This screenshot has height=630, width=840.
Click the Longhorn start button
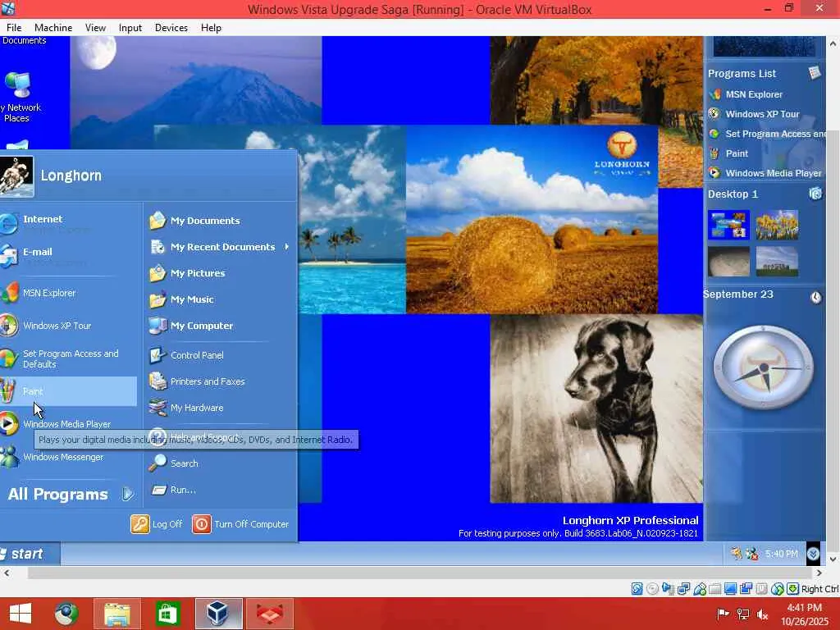pyautogui.click(x=30, y=554)
